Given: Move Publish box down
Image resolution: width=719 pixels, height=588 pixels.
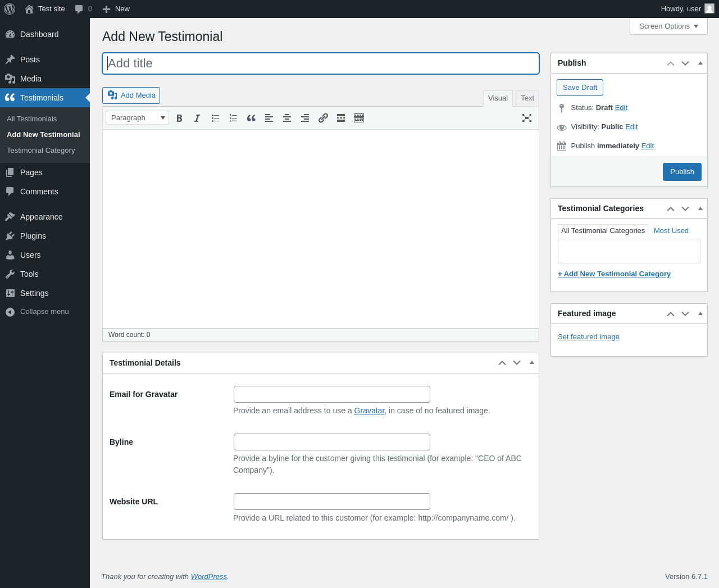Looking at the screenshot, I should coord(685,63).
